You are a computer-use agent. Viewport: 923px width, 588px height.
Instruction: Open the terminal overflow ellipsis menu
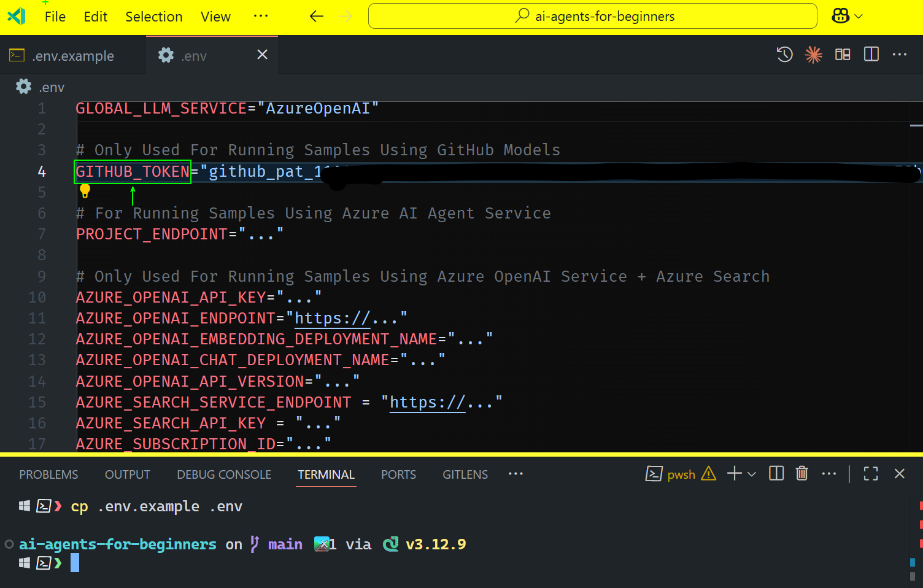[829, 473]
